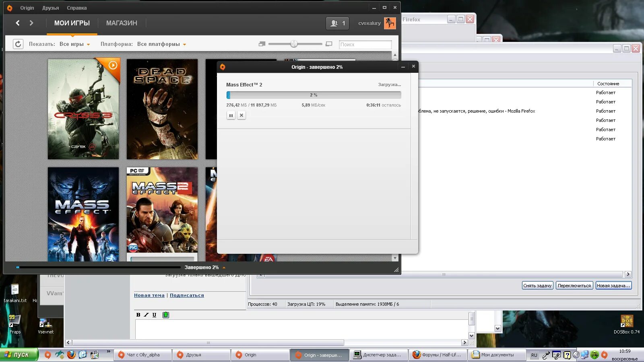Open DOSBox 0.74 desktop shortcut
644x362 pixels.
(627, 325)
